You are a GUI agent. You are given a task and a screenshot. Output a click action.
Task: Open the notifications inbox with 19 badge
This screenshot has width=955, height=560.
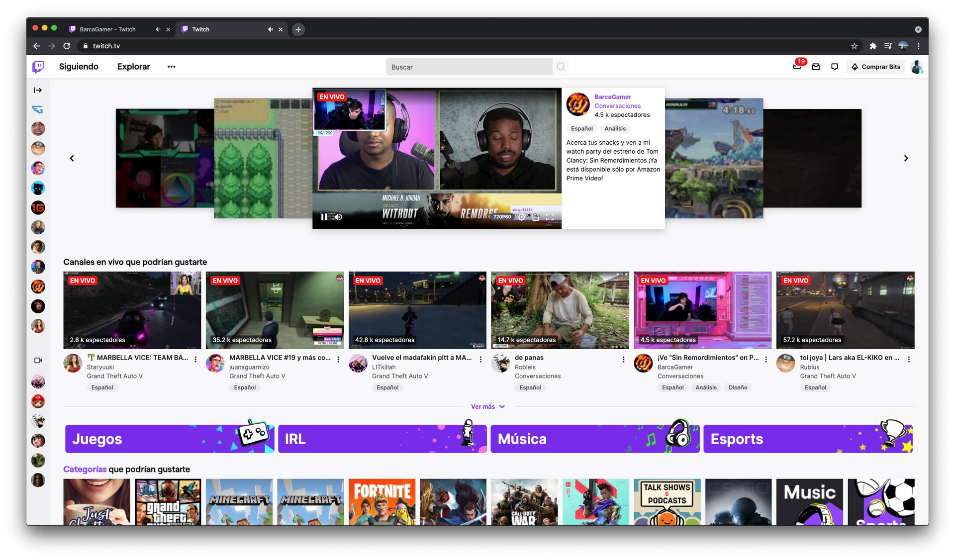(x=797, y=67)
